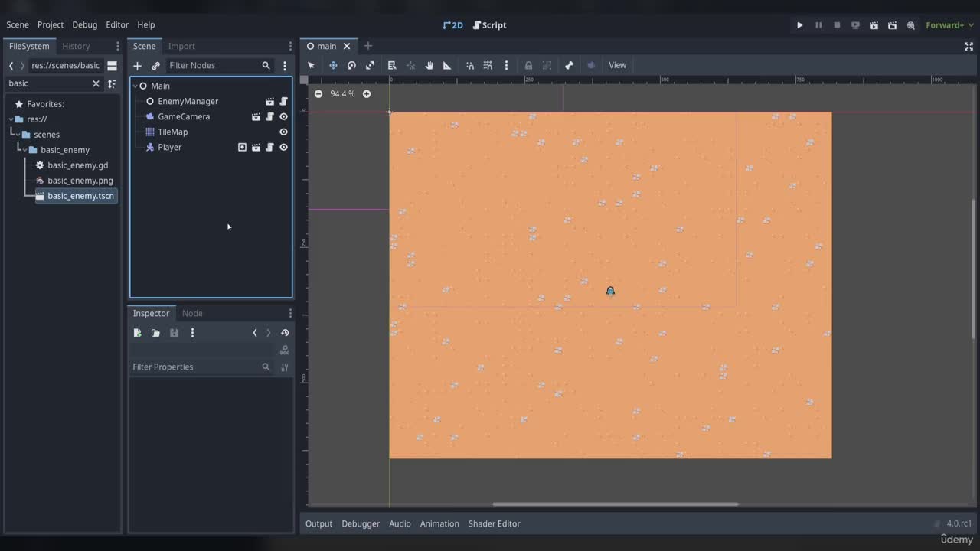Click the horizontal viewport scrollbar

point(616,504)
